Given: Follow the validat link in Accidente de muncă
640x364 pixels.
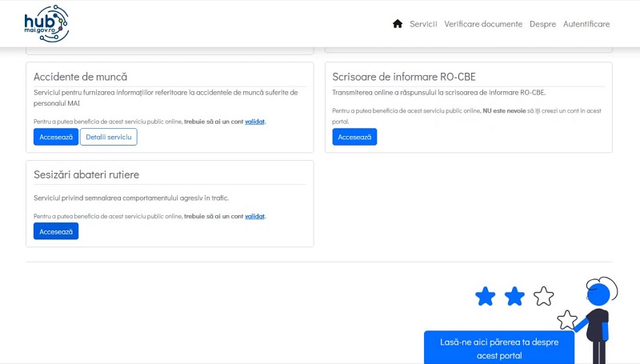Looking at the screenshot, I should click(x=254, y=122).
